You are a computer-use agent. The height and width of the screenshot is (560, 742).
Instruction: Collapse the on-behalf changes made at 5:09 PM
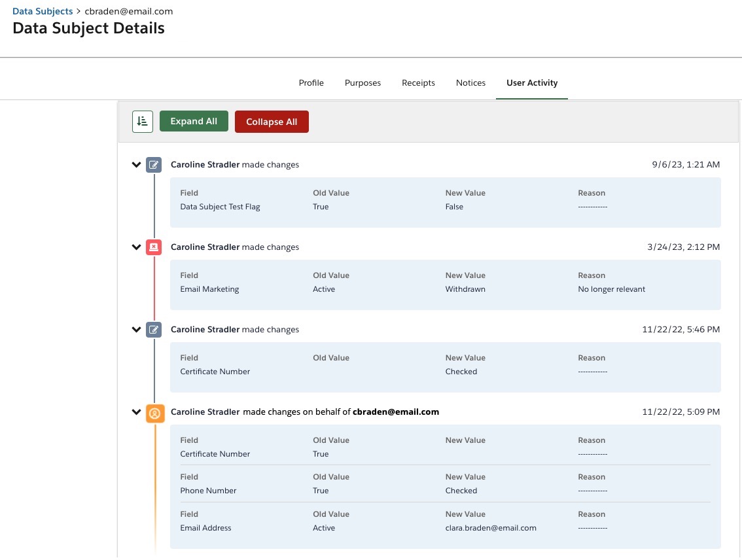(x=136, y=411)
